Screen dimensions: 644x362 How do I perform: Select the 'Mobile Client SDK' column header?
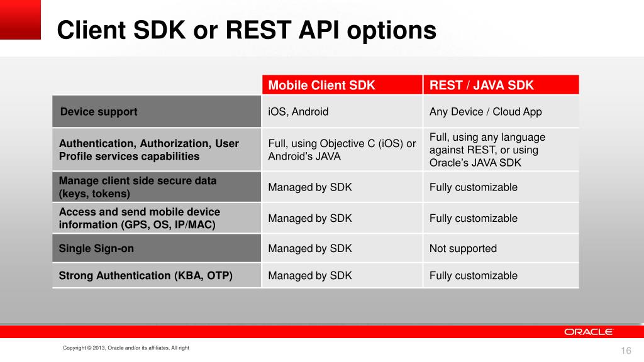point(342,85)
